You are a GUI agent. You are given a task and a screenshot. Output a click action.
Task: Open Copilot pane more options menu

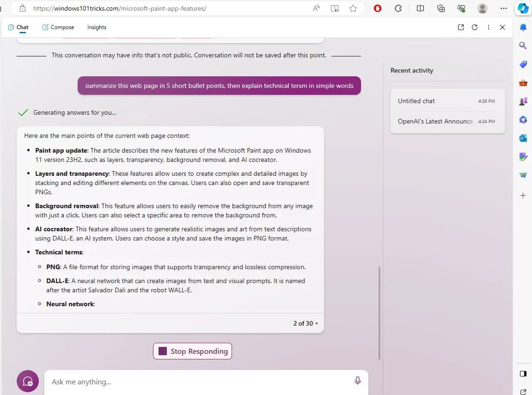488,27
